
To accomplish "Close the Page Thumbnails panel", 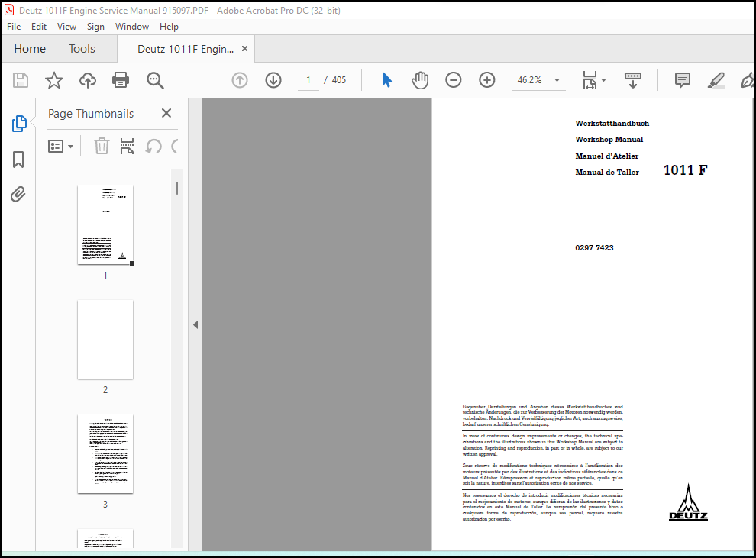I will pyautogui.click(x=166, y=113).
